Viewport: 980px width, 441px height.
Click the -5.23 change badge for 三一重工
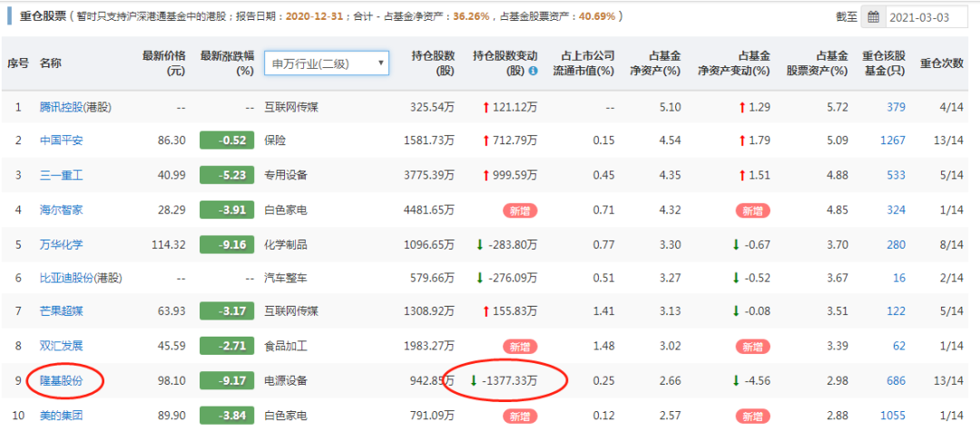coord(228,175)
